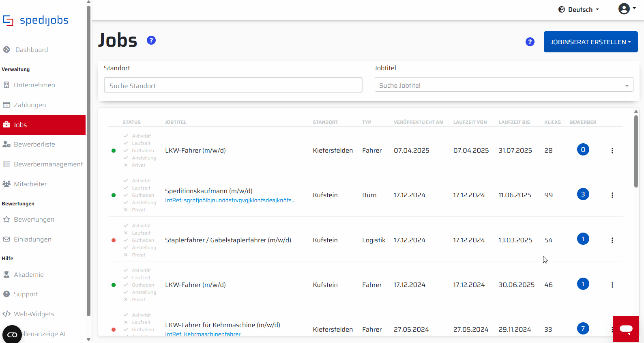644x343 pixels.
Task: Open the Suche Jobtitel combo box
Action: click(504, 85)
